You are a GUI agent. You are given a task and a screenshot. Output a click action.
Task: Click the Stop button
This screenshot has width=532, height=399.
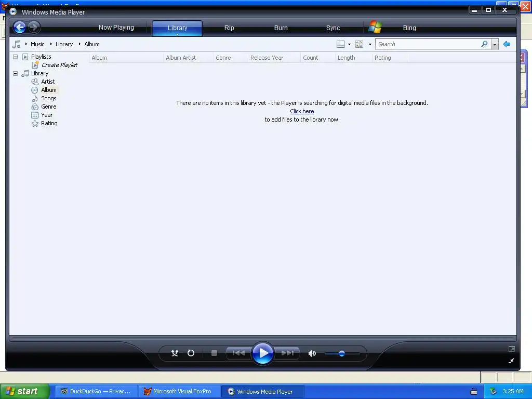pos(214,353)
